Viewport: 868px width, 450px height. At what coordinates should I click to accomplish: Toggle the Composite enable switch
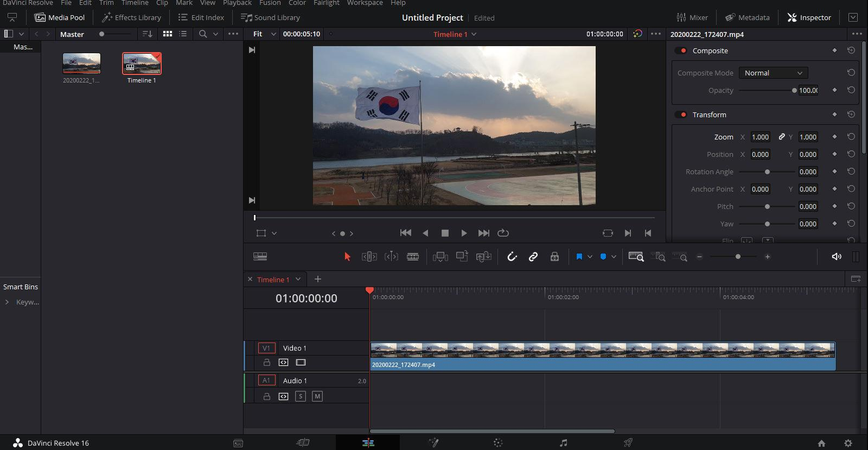pos(681,50)
